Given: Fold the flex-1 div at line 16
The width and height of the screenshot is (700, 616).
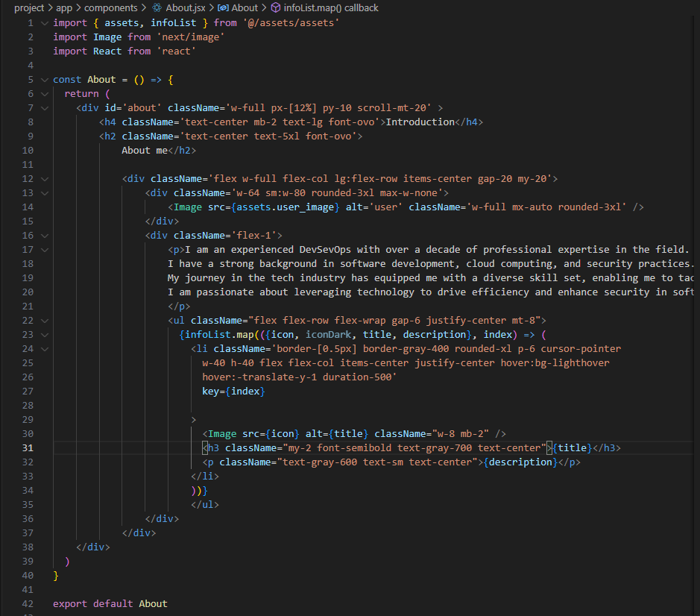Looking at the screenshot, I should coord(45,236).
